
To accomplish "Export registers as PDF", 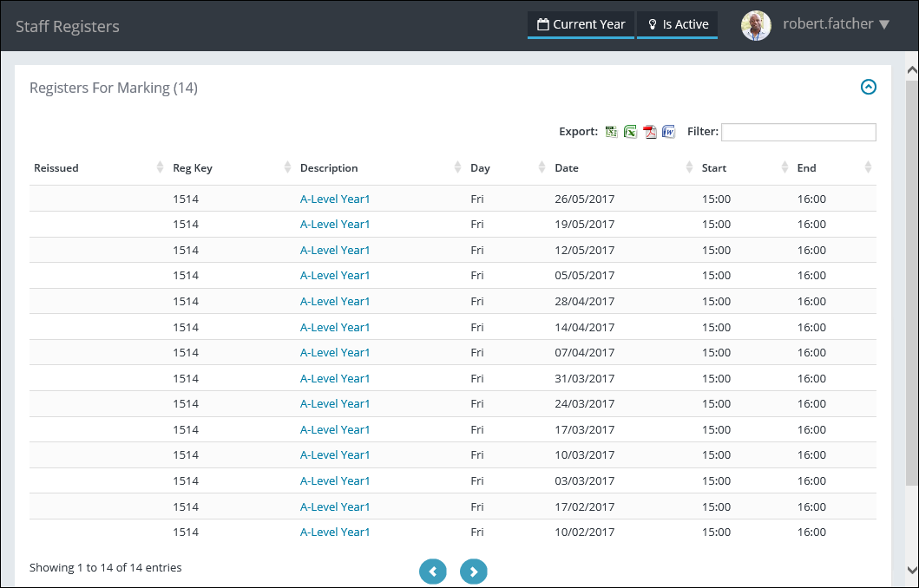I will coord(650,132).
